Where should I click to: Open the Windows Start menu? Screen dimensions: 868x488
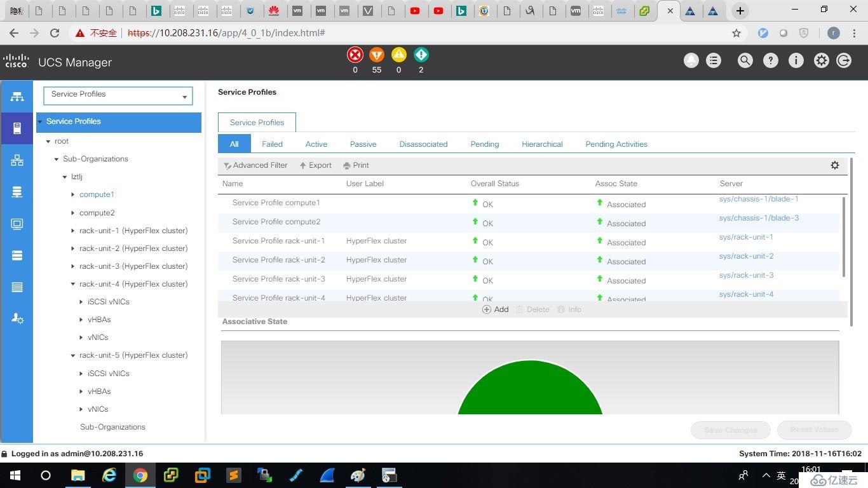[15, 475]
